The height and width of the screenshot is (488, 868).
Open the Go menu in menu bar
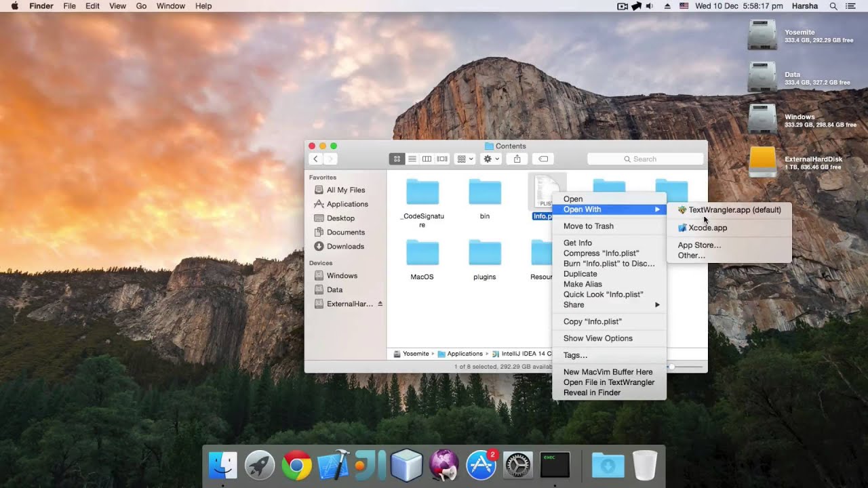pos(141,6)
